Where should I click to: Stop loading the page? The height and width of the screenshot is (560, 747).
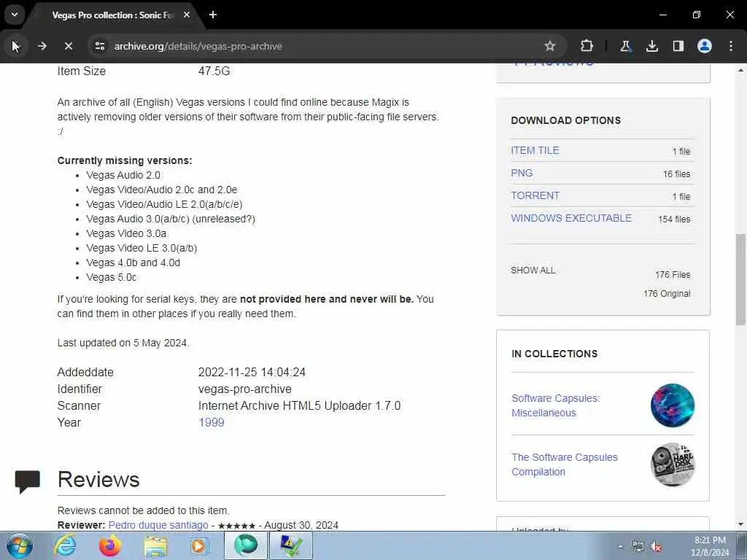(x=68, y=46)
